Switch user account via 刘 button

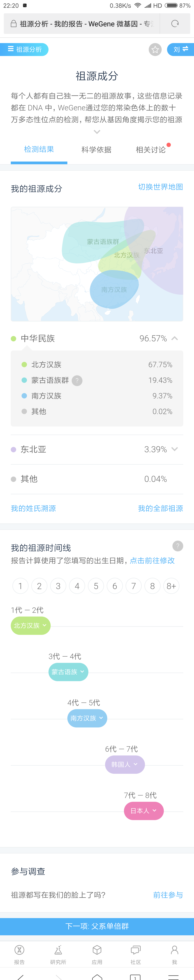(x=180, y=50)
